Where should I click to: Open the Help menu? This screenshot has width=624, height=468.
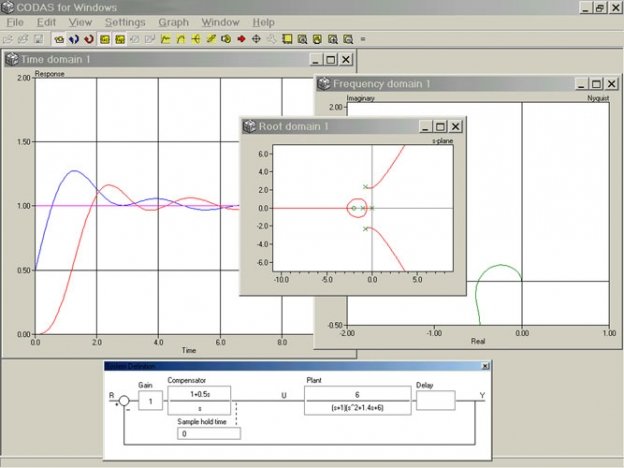[x=263, y=22]
